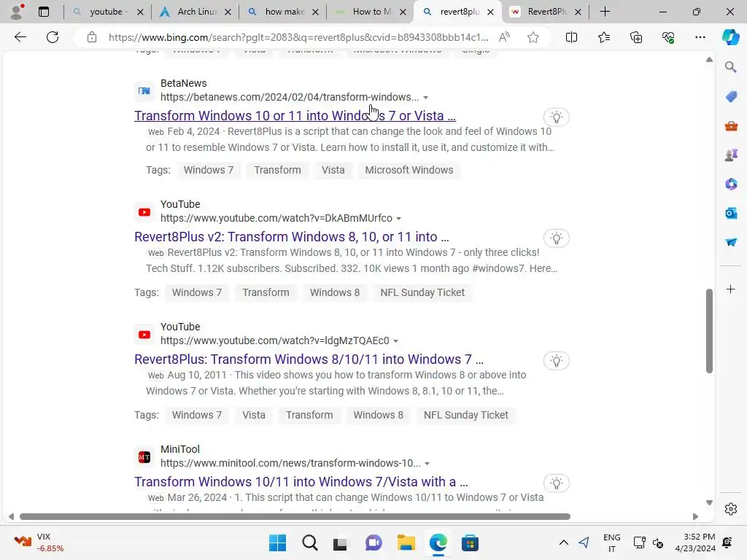Open the Favorites list
Image resolution: width=747 pixels, height=560 pixels.
pos(603,37)
